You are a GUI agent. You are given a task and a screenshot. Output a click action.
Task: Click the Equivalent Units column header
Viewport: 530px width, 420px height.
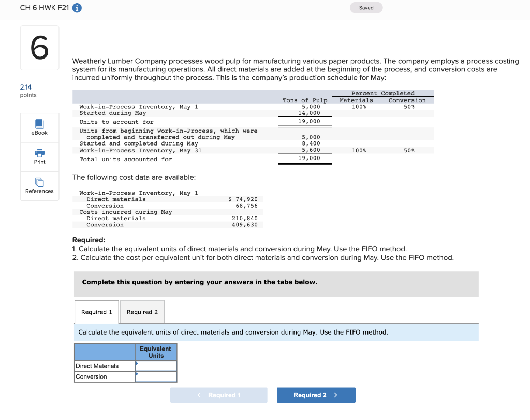click(x=156, y=352)
